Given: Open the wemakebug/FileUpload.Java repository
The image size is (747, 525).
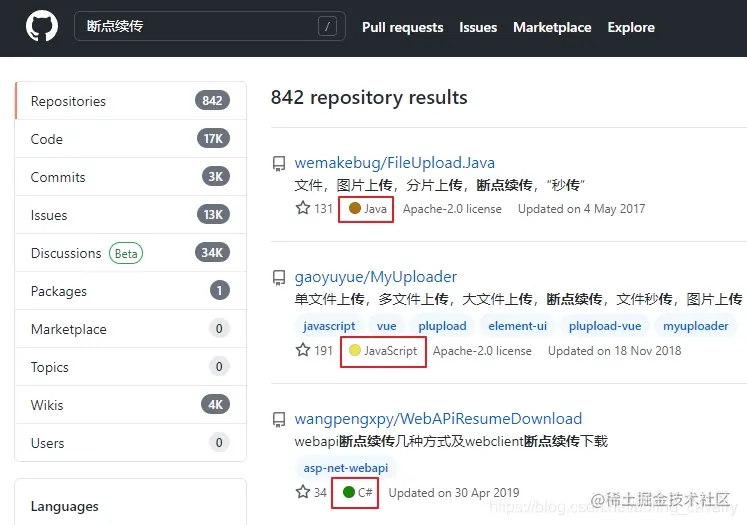Looking at the screenshot, I should tap(394, 163).
